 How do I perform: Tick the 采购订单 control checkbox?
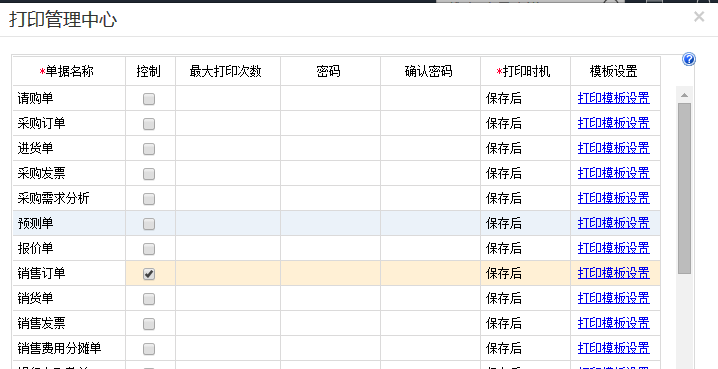149,124
